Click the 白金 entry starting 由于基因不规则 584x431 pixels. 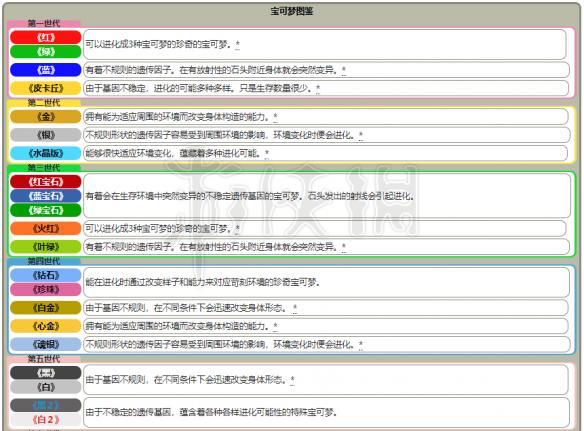coord(187,308)
